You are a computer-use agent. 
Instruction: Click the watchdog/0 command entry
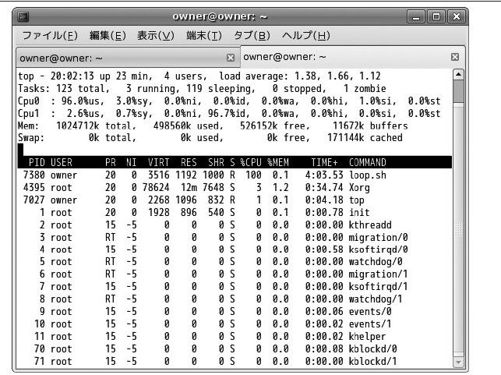click(x=376, y=262)
